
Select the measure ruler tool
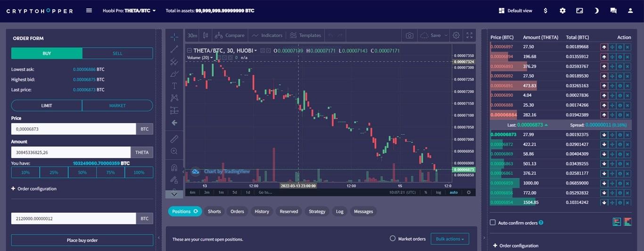[x=174, y=139]
